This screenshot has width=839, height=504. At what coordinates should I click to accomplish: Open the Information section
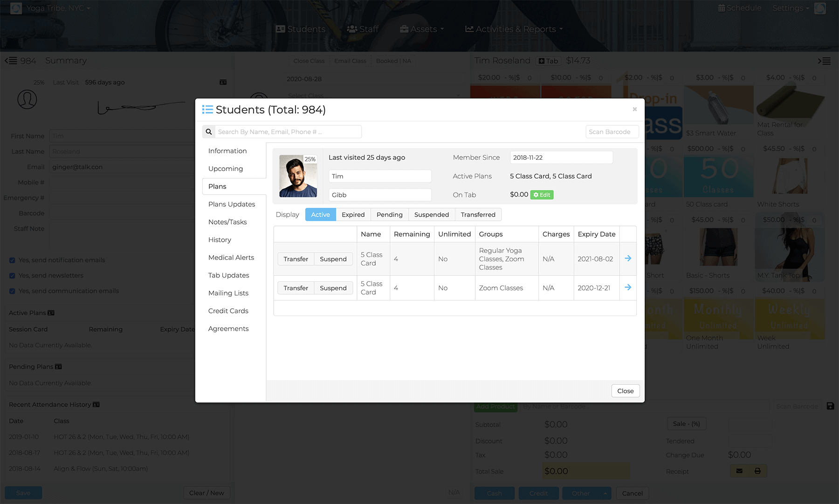coord(227,151)
